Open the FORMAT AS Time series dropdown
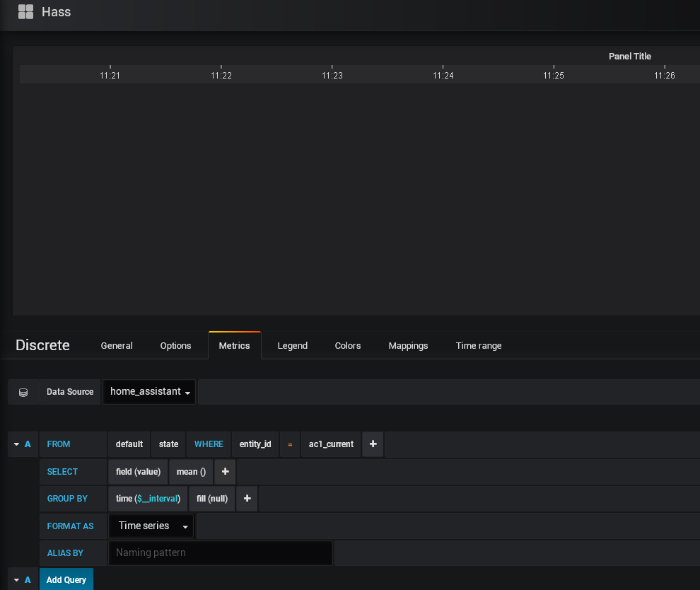The width and height of the screenshot is (700, 590). [x=151, y=526]
